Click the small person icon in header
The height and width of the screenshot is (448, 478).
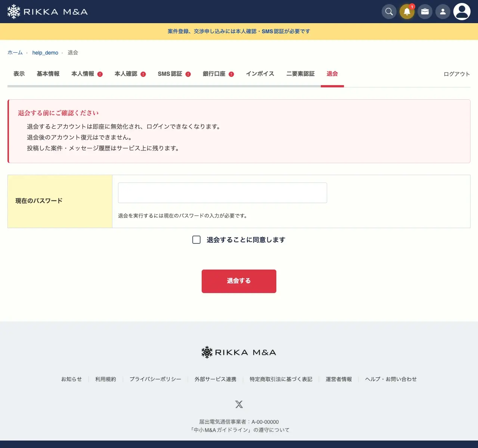[443, 12]
